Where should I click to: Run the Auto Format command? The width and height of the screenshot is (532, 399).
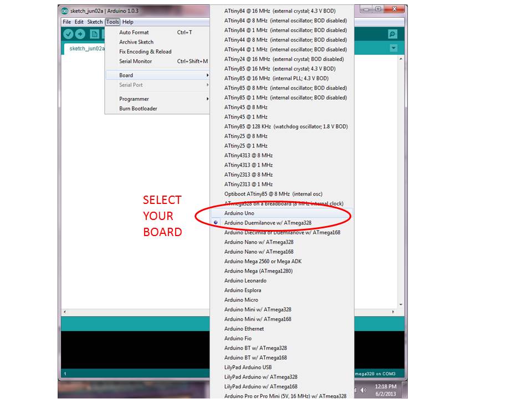pyautogui.click(x=133, y=32)
